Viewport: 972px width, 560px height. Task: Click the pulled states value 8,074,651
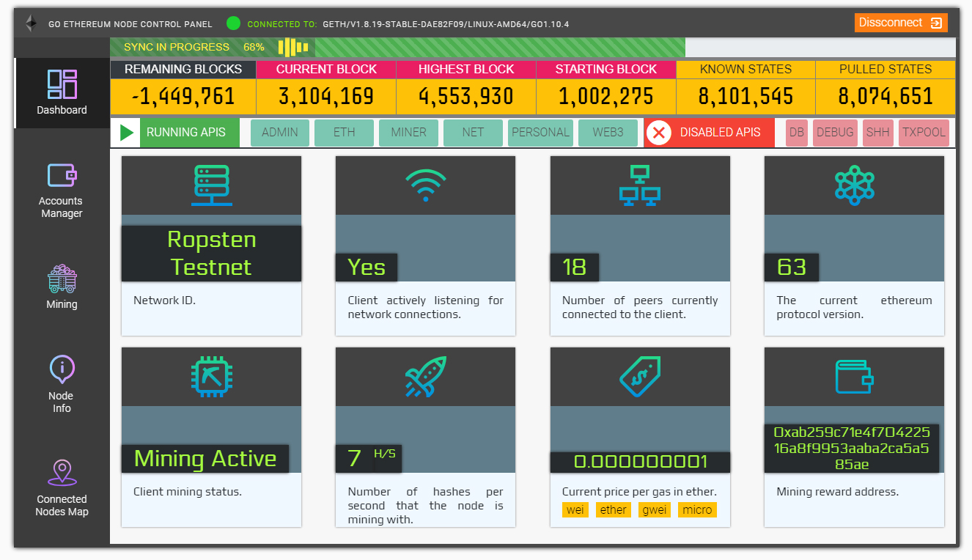(886, 96)
